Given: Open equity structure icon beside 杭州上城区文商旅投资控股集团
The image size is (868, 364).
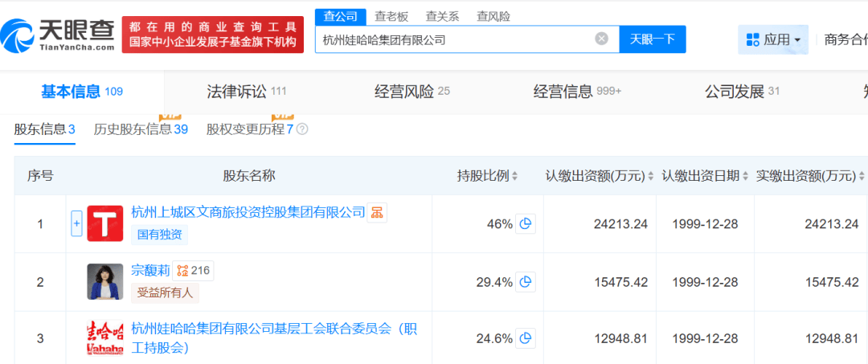Looking at the screenshot, I should (378, 213).
